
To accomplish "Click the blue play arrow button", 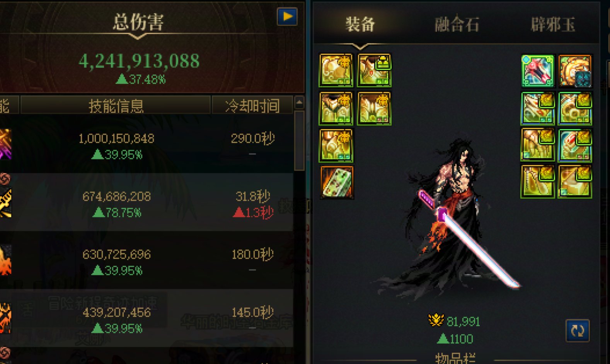I will [x=287, y=17].
